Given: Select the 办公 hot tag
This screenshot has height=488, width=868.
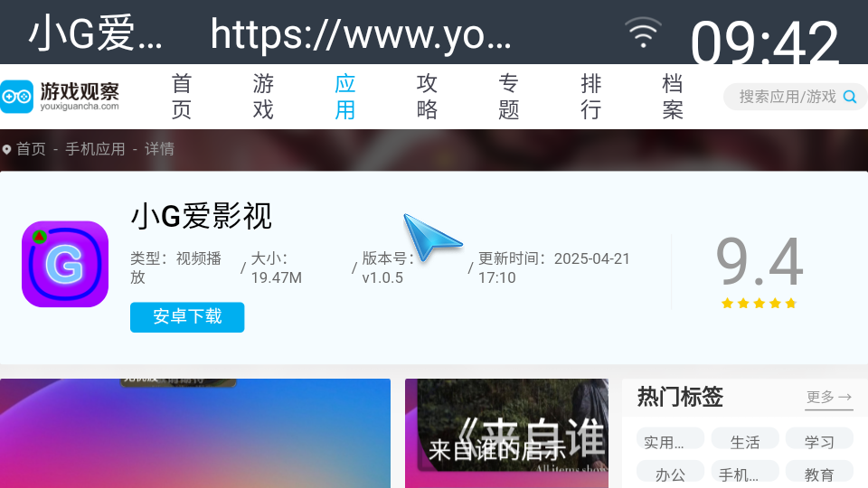Looking at the screenshot, I should pyautogui.click(x=670, y=473).
